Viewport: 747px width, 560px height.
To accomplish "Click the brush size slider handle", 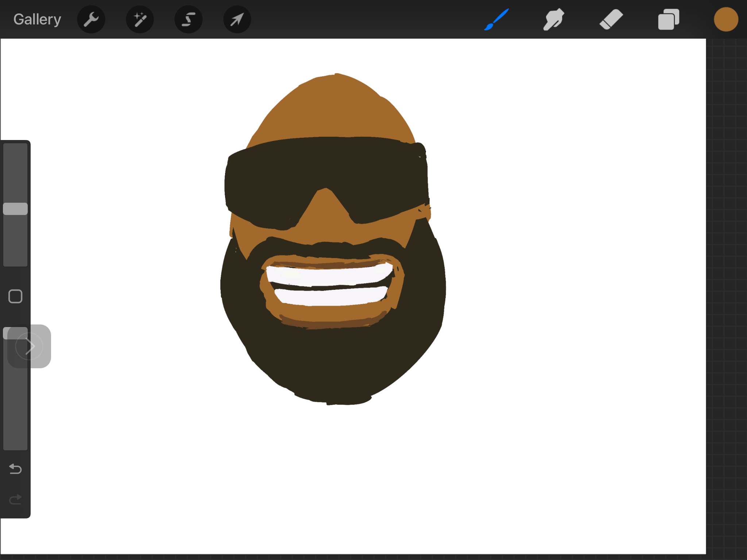I will tap(15, 209).
